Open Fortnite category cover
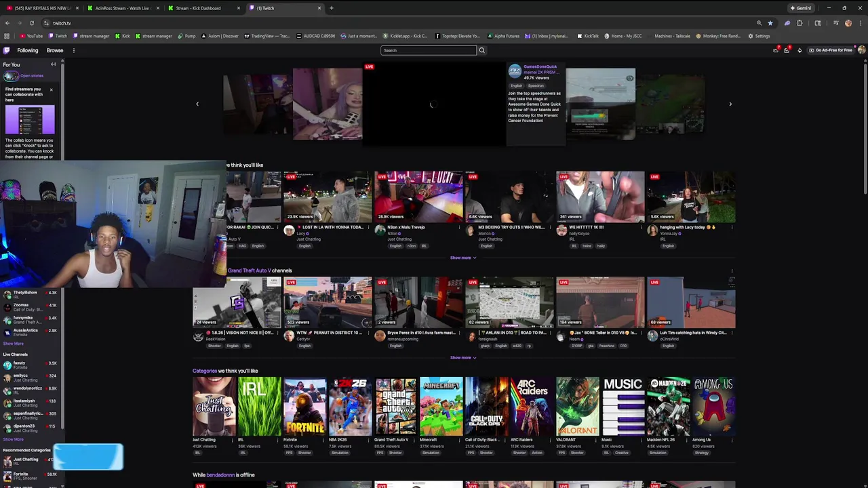868x488 pixels. (x=305, y=406)
